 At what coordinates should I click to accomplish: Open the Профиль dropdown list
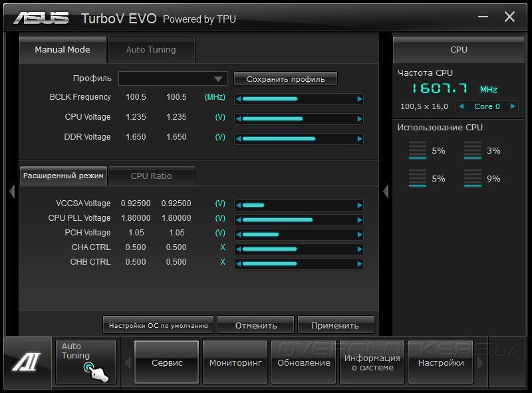173,78
